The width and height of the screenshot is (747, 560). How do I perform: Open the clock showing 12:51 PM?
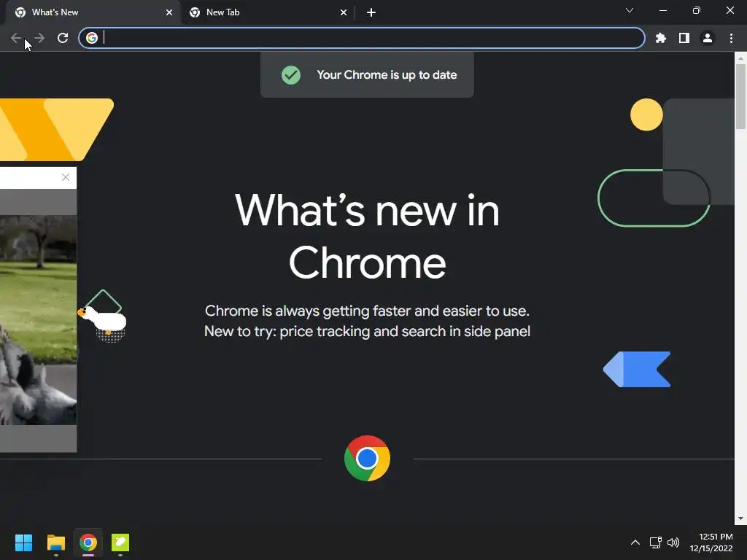(711, 542)
